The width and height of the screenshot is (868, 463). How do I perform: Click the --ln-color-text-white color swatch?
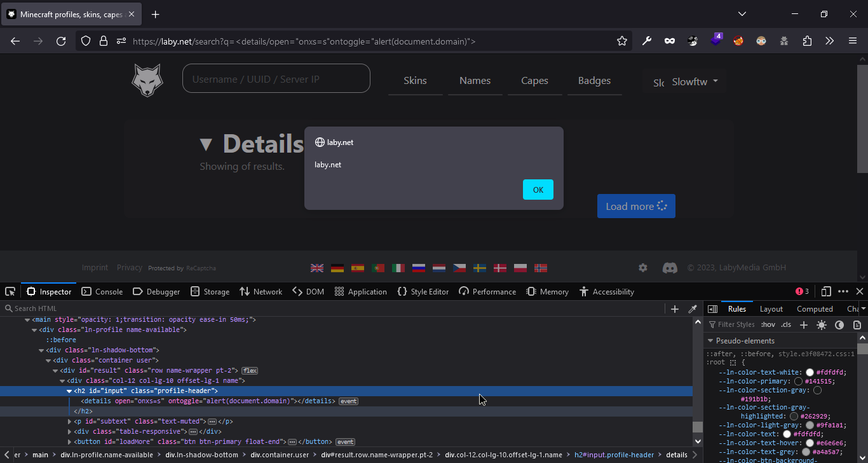(x=810, y=373)
